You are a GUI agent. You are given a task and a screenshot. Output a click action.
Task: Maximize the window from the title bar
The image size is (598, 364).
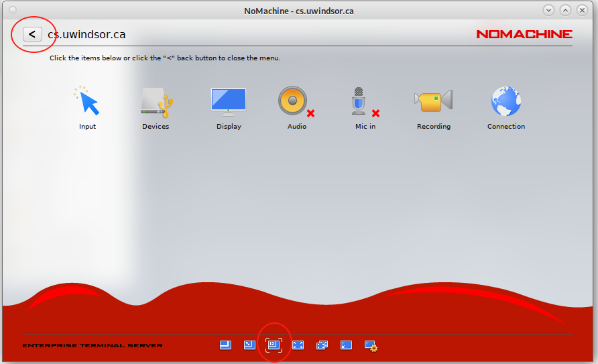[x=565, y=10]
